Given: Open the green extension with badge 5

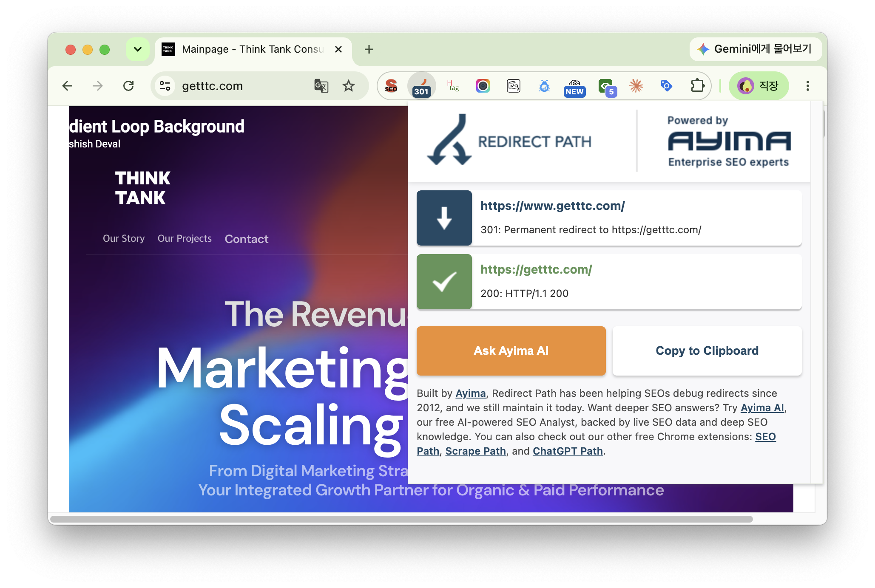Looking at the screenshot, I should point(607,87).
